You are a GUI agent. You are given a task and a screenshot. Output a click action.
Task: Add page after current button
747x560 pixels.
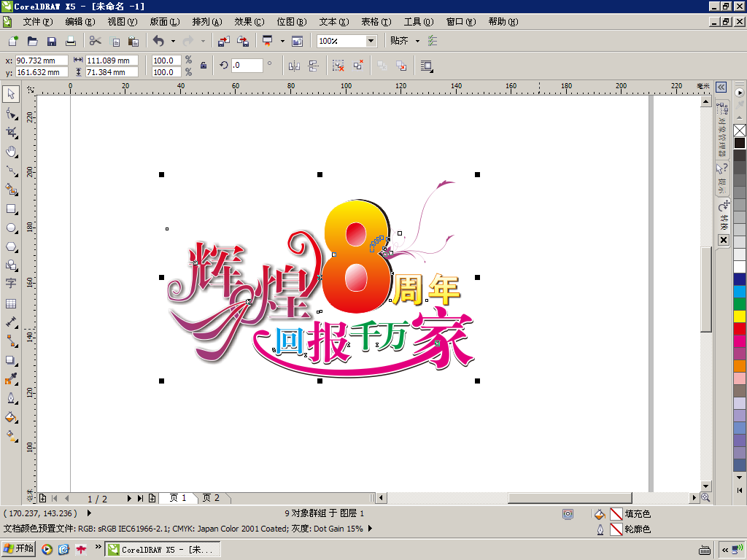[x=152, y=498]
